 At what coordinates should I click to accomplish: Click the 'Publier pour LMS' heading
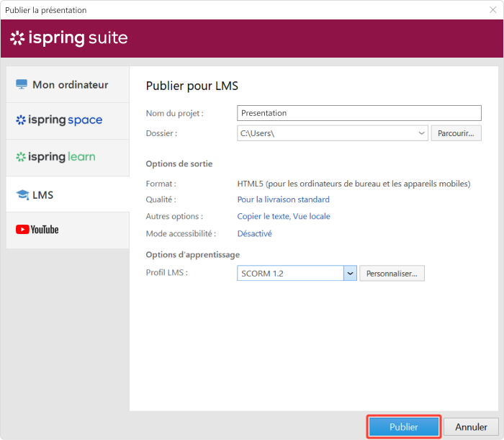pyautogui.click(x=192, y=86)
